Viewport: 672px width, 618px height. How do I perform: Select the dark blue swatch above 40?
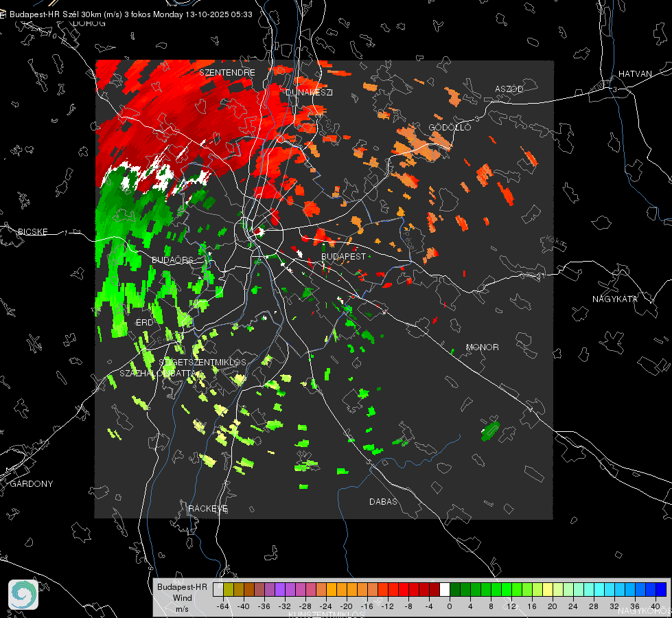661,590
